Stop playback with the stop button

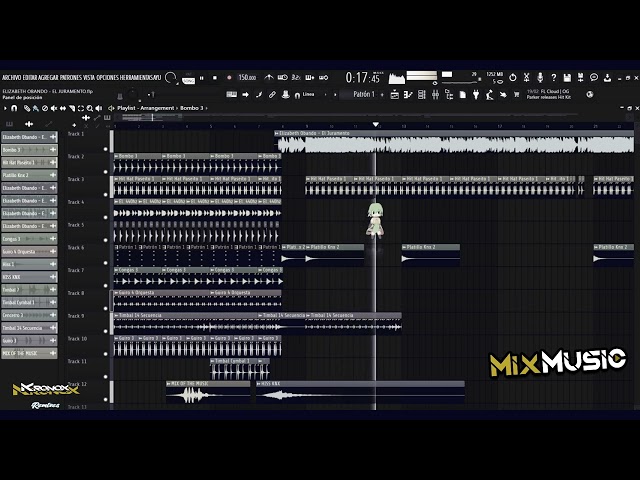[x=215, y=78]
